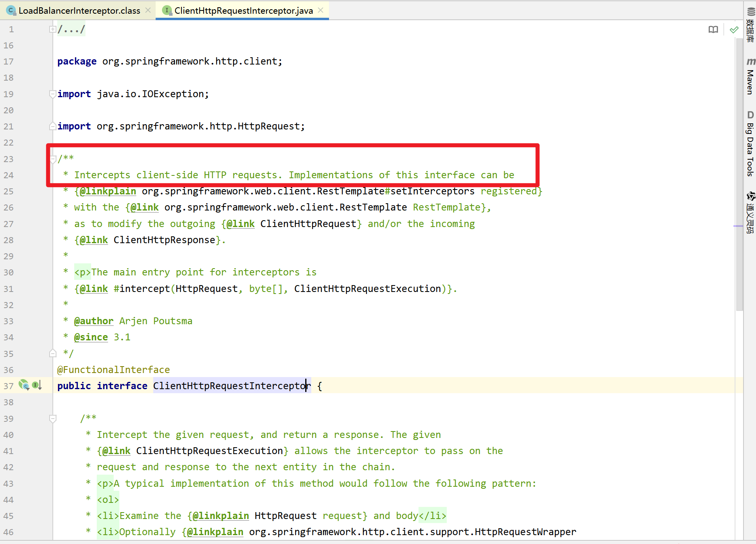The width and height of the screenshot is (756, 544).
Task: Place cursor on ClientHttpRequestInterceptor interface name
Action: [x=232, y=386]
